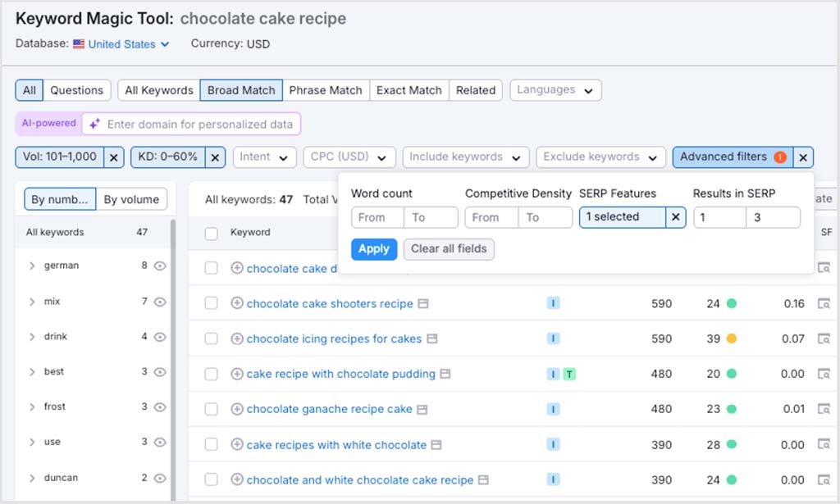This screenshot has width=840, height=504.
Task: Switch to the Exact Match tab
Action: click(409, 90)
